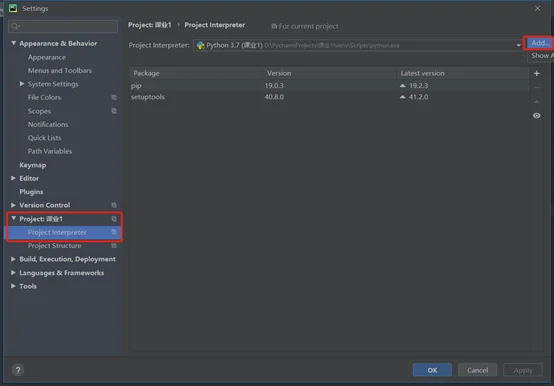This screenshot has width=554, height=386.
Task: Click the icon next to Project Structure
Action: [x=114, y=246]
